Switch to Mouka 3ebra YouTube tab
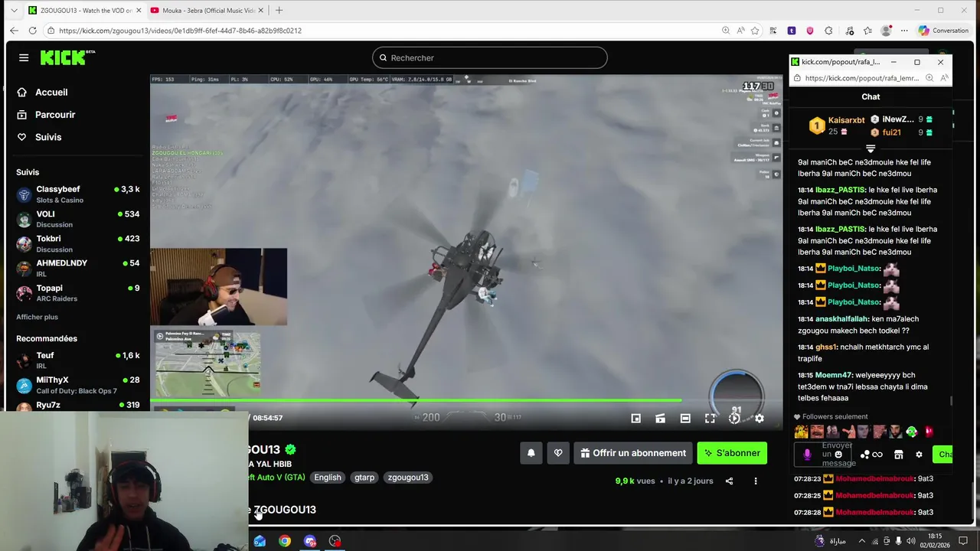Image resolution: width=980 pixels, height=551 pixels. click(205, 11)
